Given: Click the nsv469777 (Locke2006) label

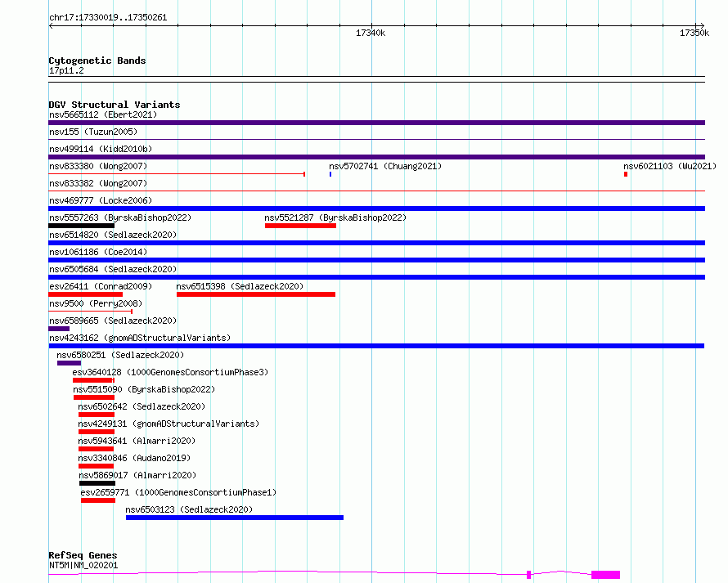Looking at the screenshot, I should click(x=101, y=200).
